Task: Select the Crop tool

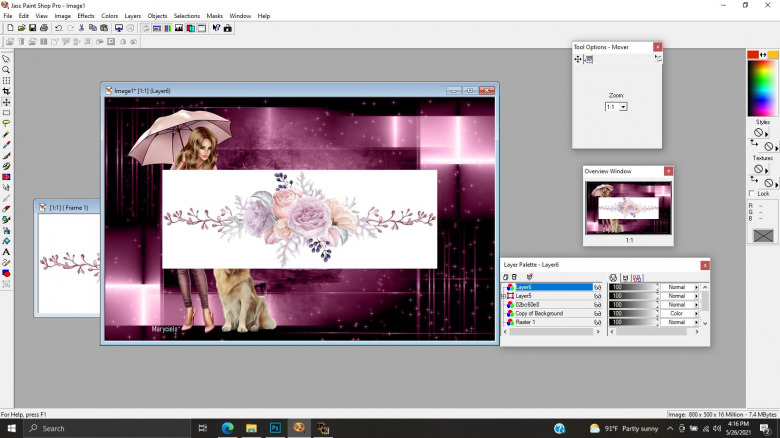Action: tap(6, 91)
